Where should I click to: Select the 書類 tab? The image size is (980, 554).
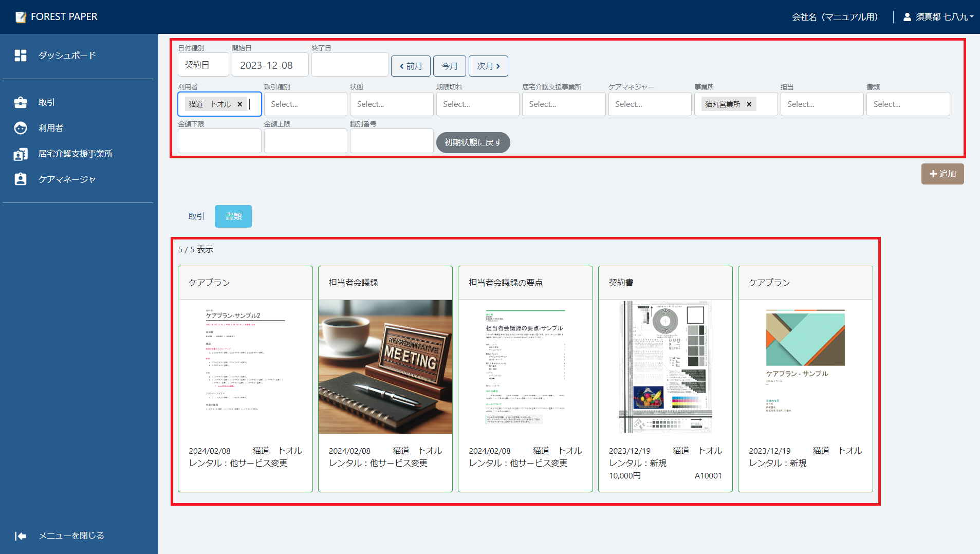point(233,216)
